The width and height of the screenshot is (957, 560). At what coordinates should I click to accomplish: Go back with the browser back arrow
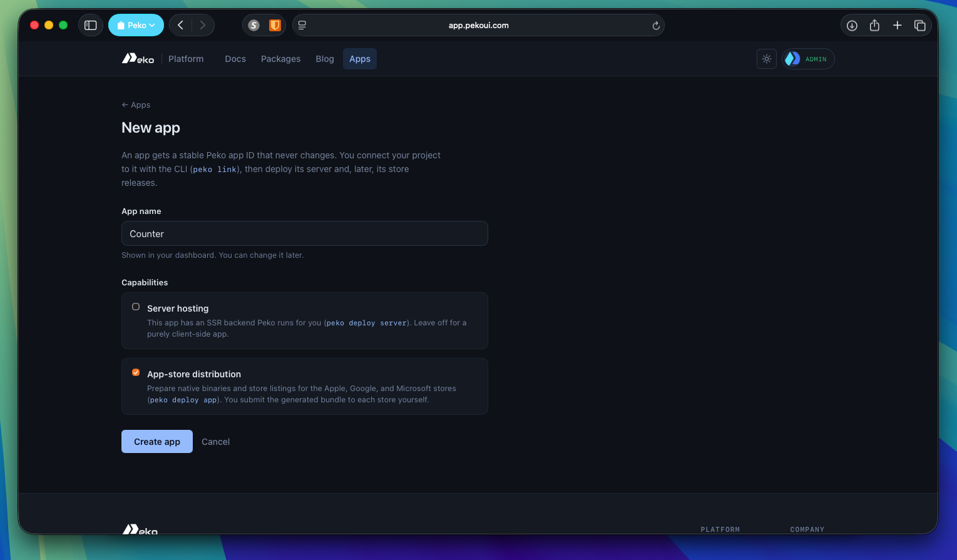point(180,25)
